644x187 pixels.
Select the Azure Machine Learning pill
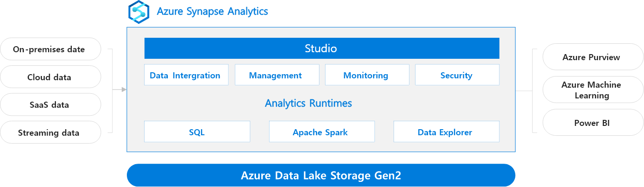[592, 90]
